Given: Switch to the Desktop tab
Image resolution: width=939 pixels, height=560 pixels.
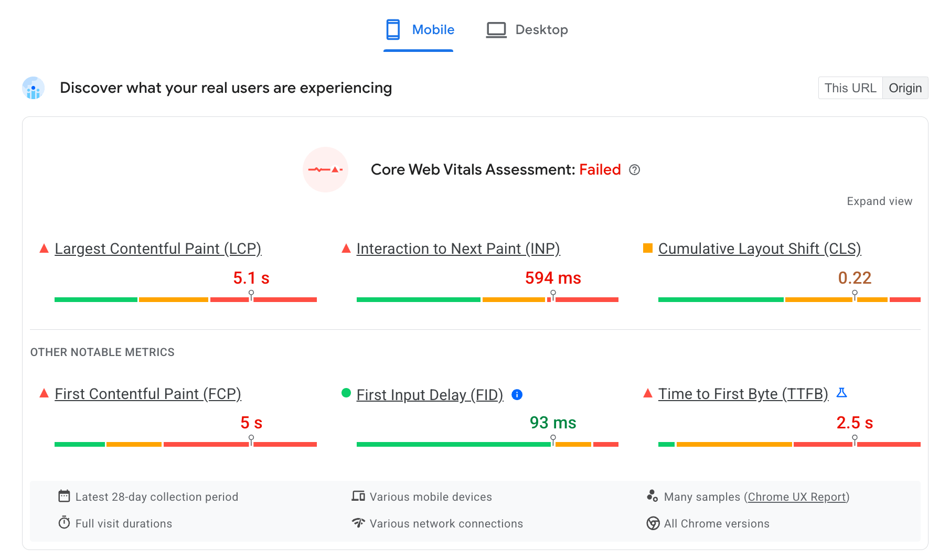Looking at the screenshot, I should pyautogui.click(x=526, y=29).
